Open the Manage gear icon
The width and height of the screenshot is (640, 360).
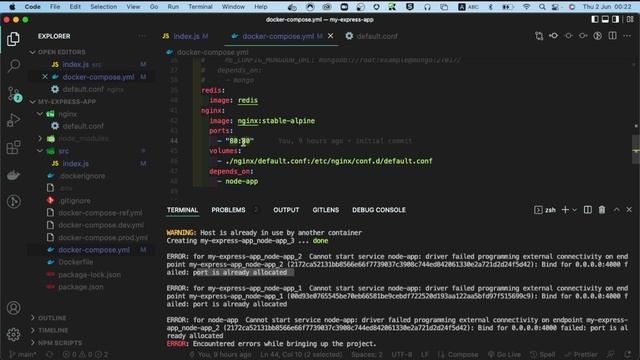[13, 335]
